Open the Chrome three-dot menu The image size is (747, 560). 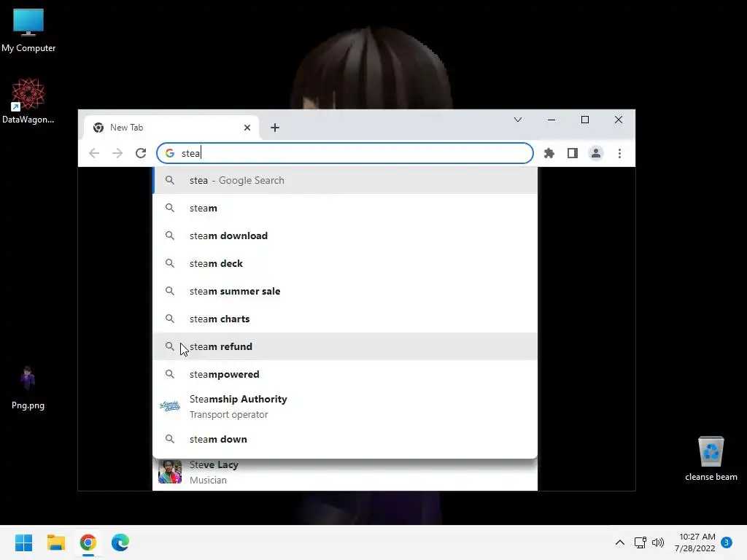pyautogui.click(x=619, y=153)
